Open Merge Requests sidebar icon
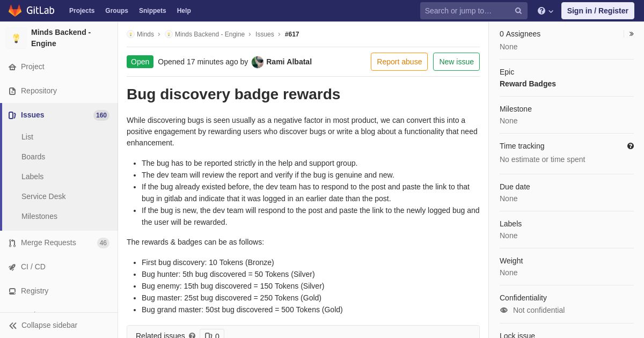 tap(12, 243)
